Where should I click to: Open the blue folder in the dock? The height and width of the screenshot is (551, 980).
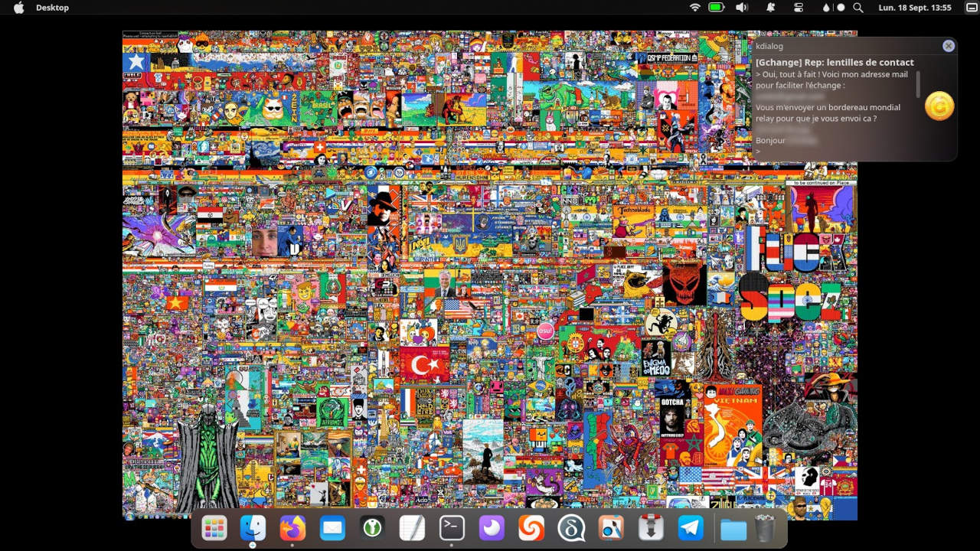[733, 529]
